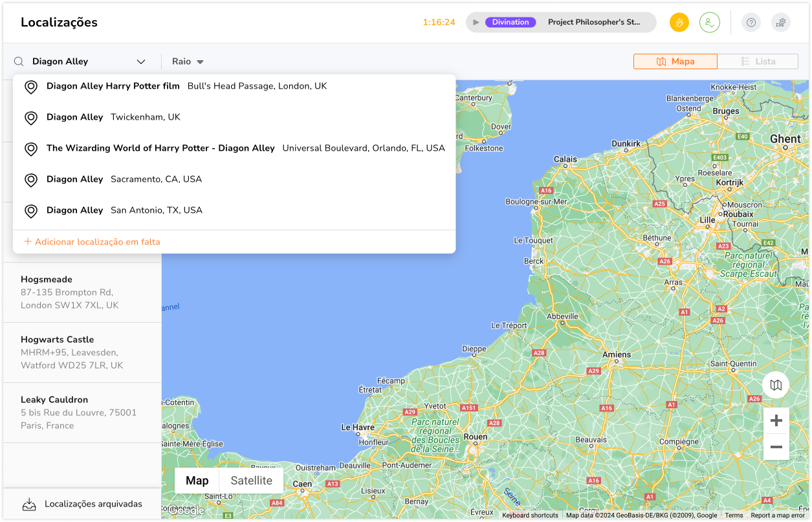
Task: Click the map layers icon button
Action: click(x=776, y=386)
